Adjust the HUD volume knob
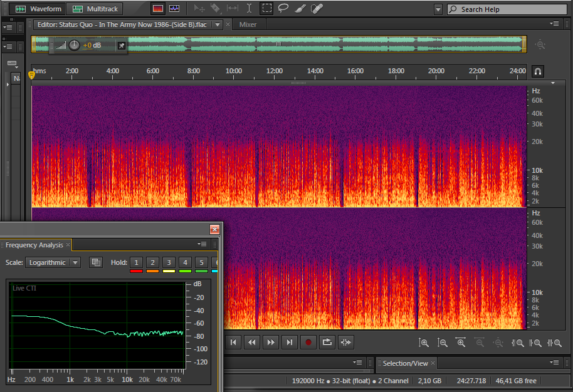This screenshot has width=573, height=392. (74, 45)
